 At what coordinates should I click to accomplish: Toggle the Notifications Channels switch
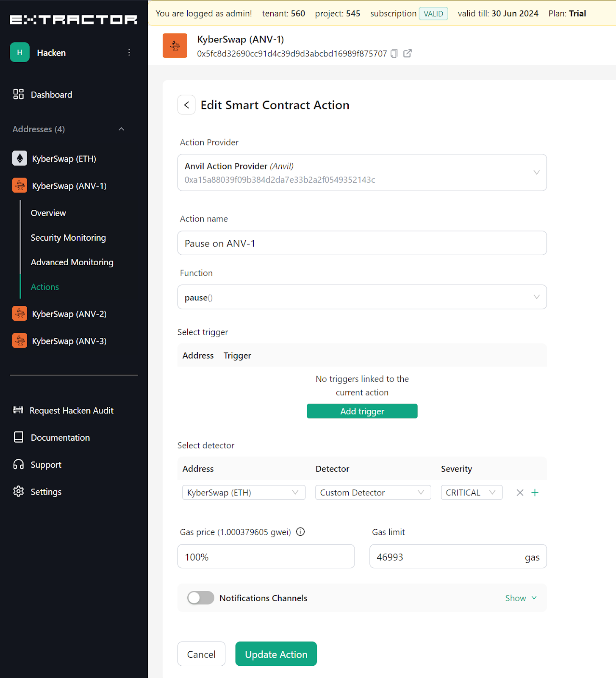tap(201, 598)
